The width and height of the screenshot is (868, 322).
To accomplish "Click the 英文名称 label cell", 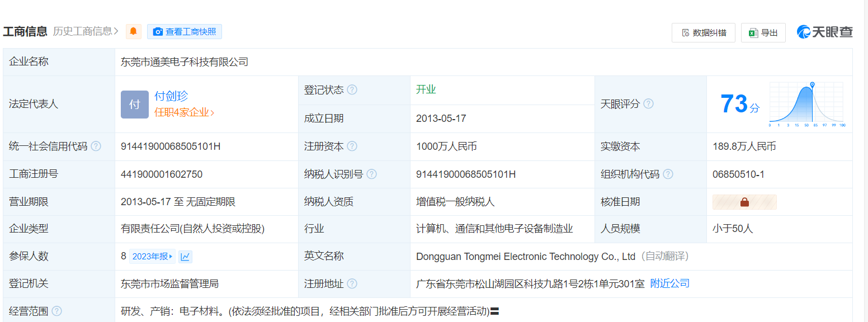I will 354,257.
